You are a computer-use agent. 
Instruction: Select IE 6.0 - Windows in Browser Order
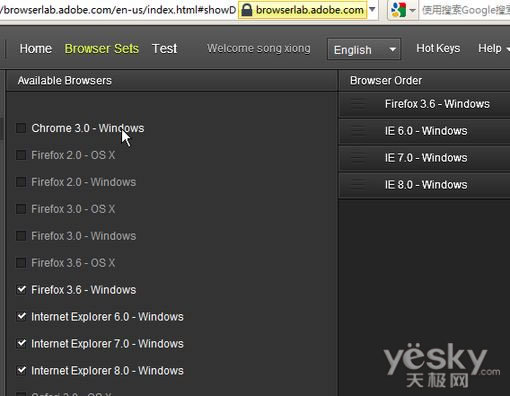(424, 131)
